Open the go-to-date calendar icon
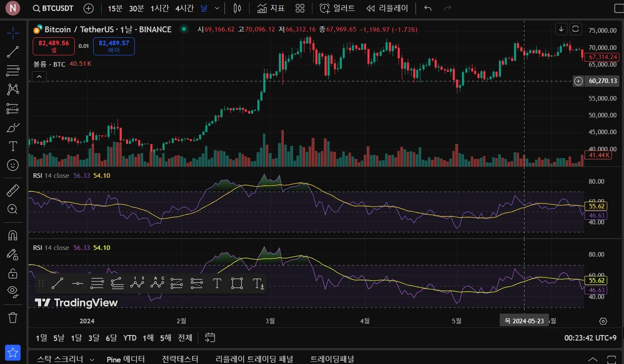Viewport: 624px width, 364px height. pos(210,338)
